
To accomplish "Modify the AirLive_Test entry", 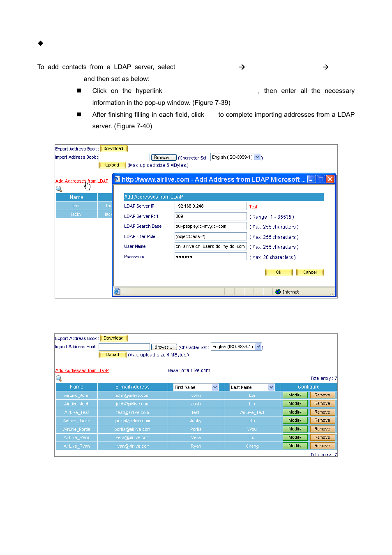I will [x=295, y=412].
